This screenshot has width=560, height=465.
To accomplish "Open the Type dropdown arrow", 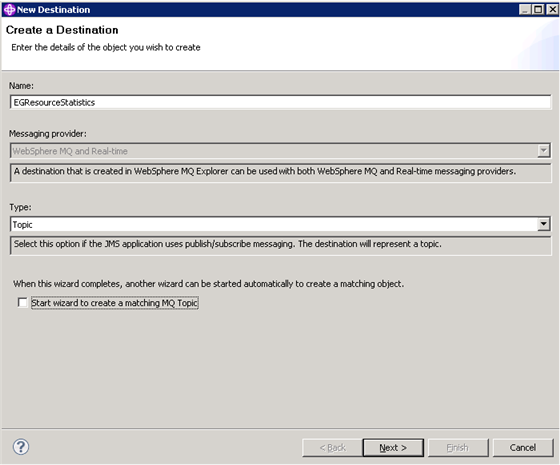I will (544, 224).
